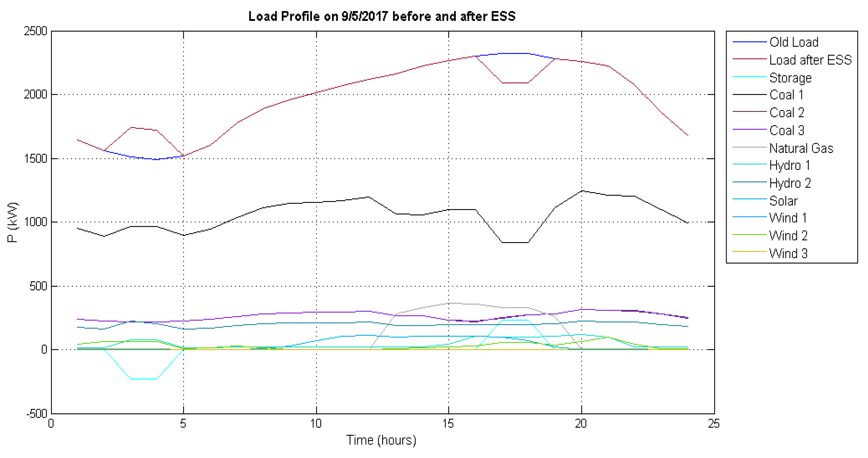Select the Wind 2 legend entry
Screen dimensions: 868x458
coord(788,236)
